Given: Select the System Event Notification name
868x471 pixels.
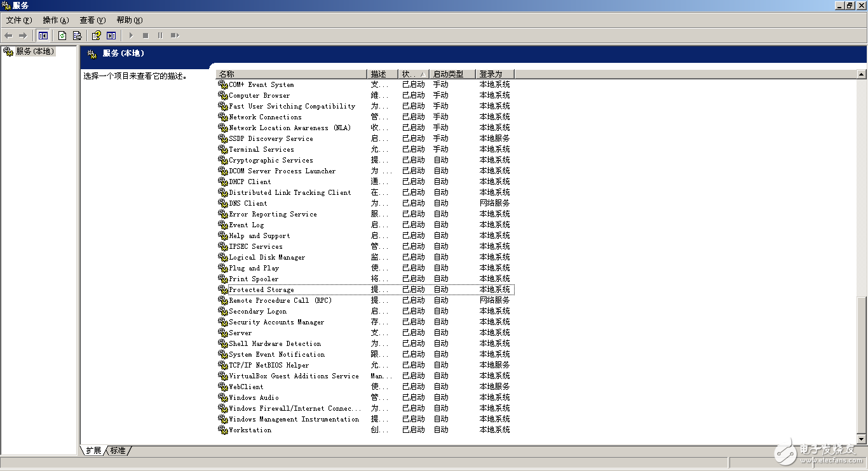Looking at the screenshot, I should (x=276, y=354).
